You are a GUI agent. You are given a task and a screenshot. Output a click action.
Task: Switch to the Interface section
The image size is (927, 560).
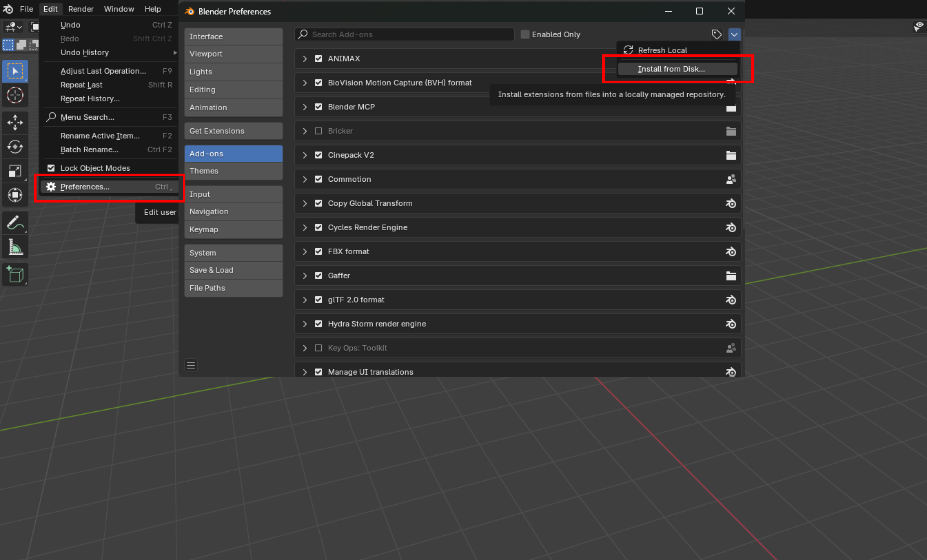[x=233, y=37]
